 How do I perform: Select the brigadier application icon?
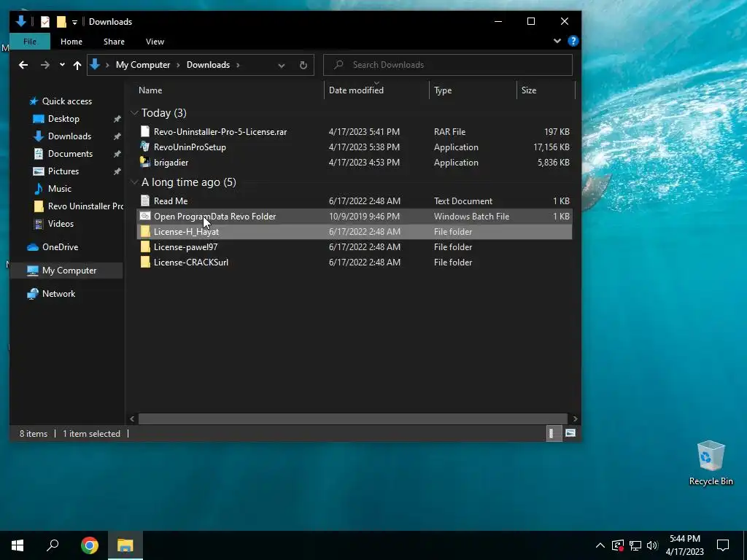(x=145, y=162)
